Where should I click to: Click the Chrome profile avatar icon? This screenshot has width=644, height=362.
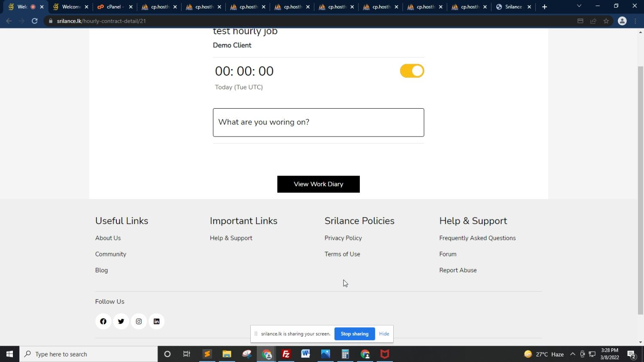tap(622, 21)
